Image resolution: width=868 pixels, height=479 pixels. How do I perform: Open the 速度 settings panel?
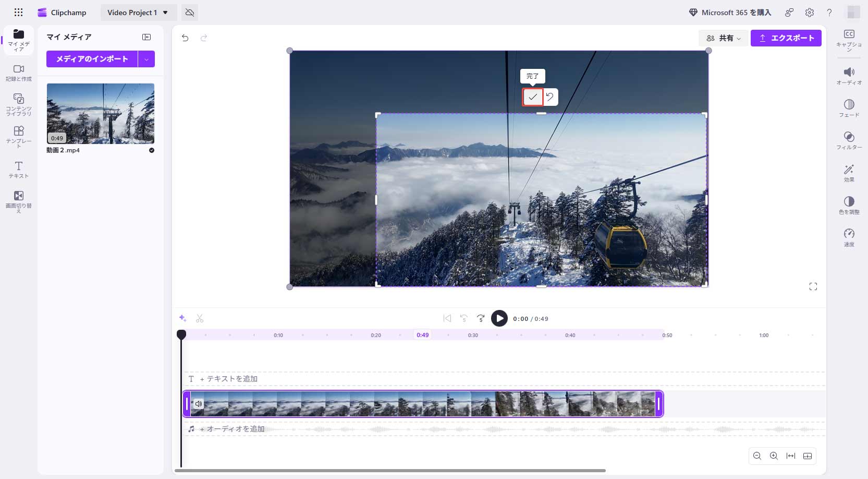[849, 236]
